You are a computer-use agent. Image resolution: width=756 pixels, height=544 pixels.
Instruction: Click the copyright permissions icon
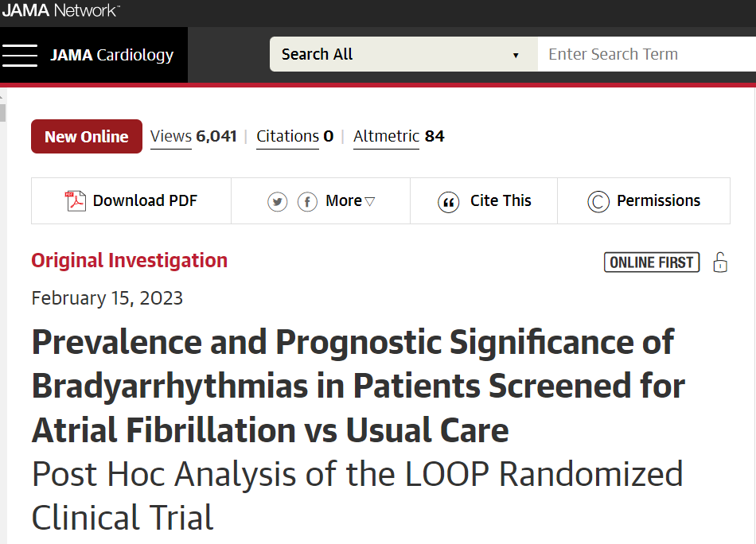(x=598, y=202)
